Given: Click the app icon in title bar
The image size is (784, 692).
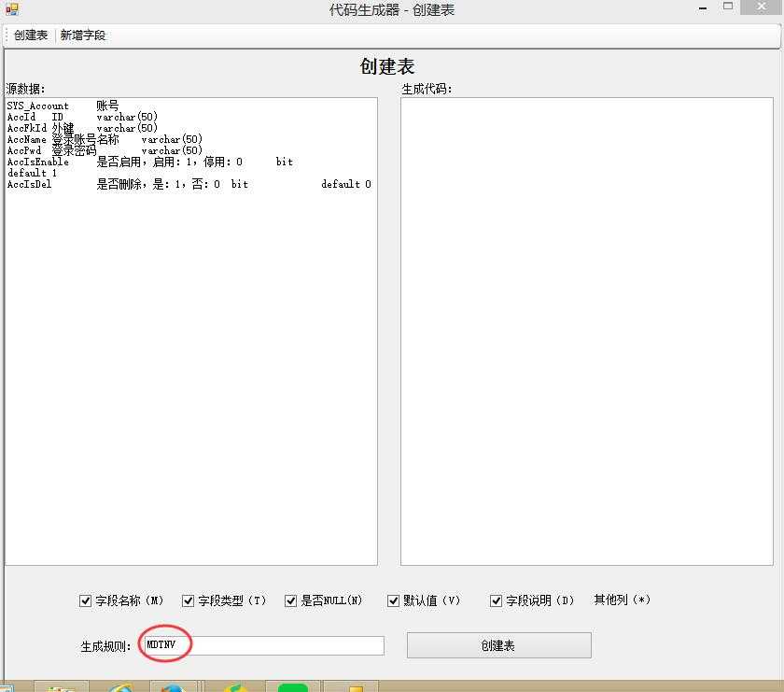Looking at the screenshot, I should coord(11,8).
